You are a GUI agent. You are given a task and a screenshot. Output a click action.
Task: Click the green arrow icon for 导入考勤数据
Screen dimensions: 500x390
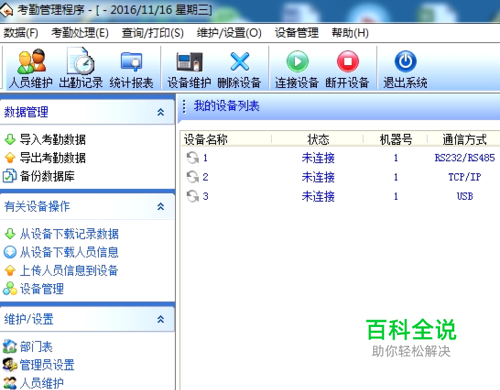[x=10, y=139]
